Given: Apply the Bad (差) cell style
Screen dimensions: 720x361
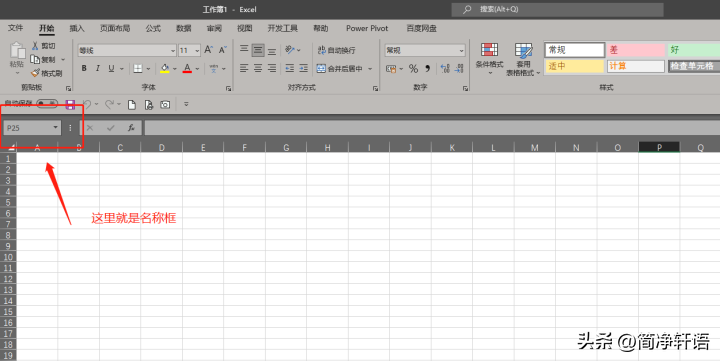Looking at the screenshot, I should point(636,50).
